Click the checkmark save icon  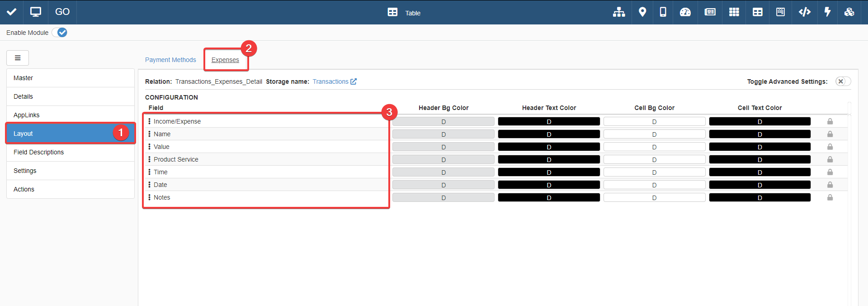12,12
